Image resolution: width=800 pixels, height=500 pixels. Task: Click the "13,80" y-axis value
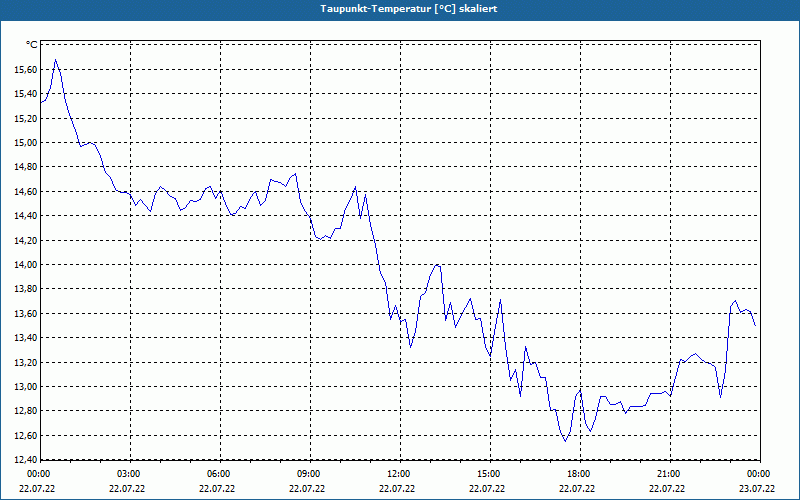(26, 289)
